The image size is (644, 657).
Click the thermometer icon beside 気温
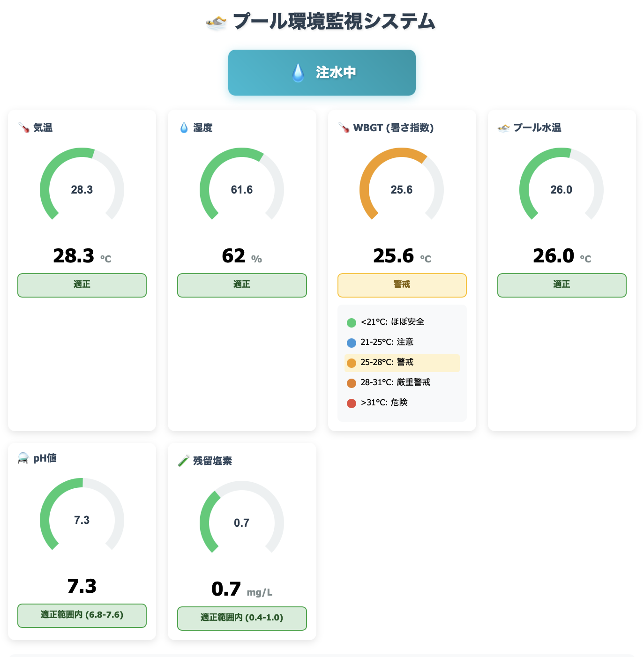(x=24, y=127)
